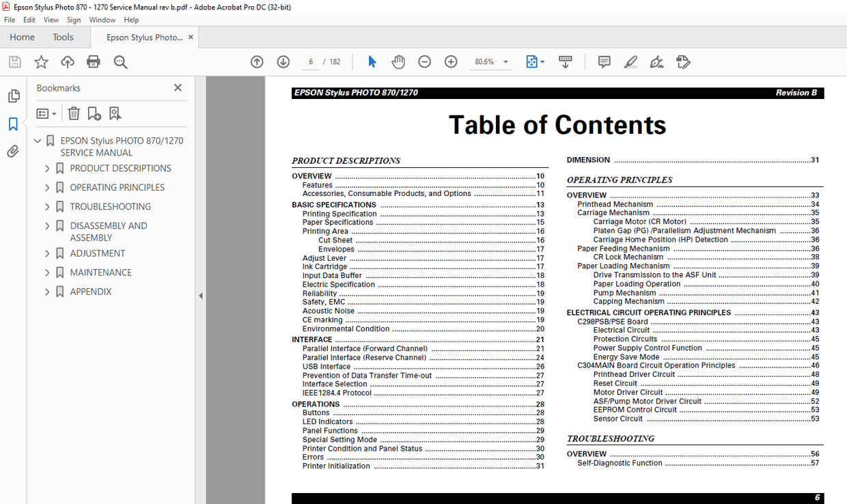Select the Hand tool
The image size is (847, 504).
click(398, 61)
